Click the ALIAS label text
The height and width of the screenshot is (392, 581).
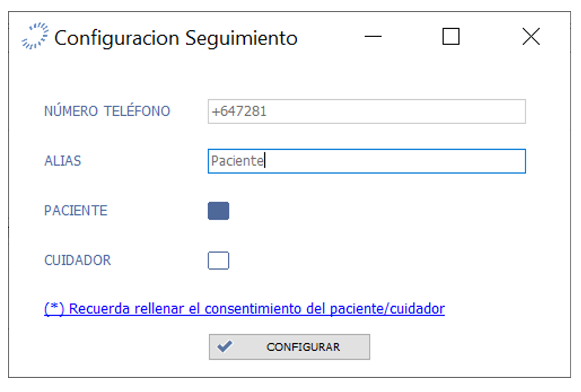coord(63,161)
